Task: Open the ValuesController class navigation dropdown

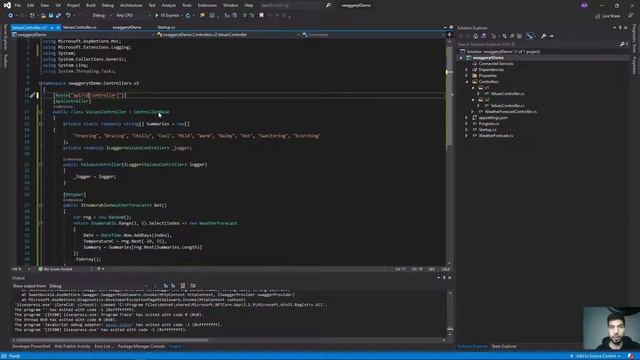Action: click(x=228, y=35)
